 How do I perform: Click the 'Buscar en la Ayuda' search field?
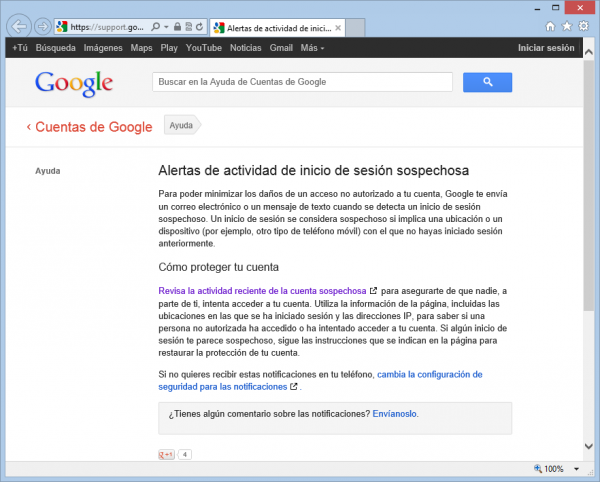pyautogui.click(x=302, y=82)
